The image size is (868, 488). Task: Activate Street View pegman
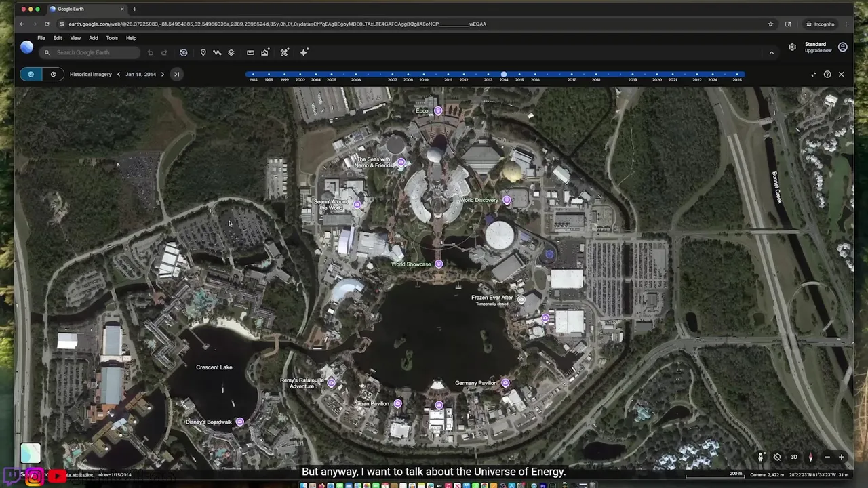761,457
